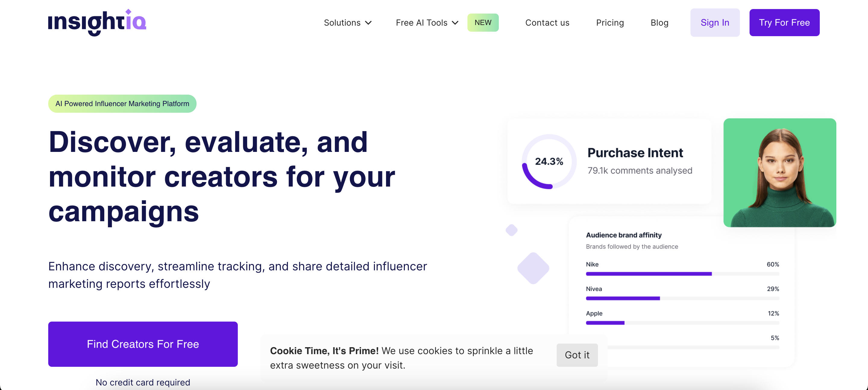Click the large purple diamond decoration
The width and height of the screenshot is (868, 390).
coord(533,268)
